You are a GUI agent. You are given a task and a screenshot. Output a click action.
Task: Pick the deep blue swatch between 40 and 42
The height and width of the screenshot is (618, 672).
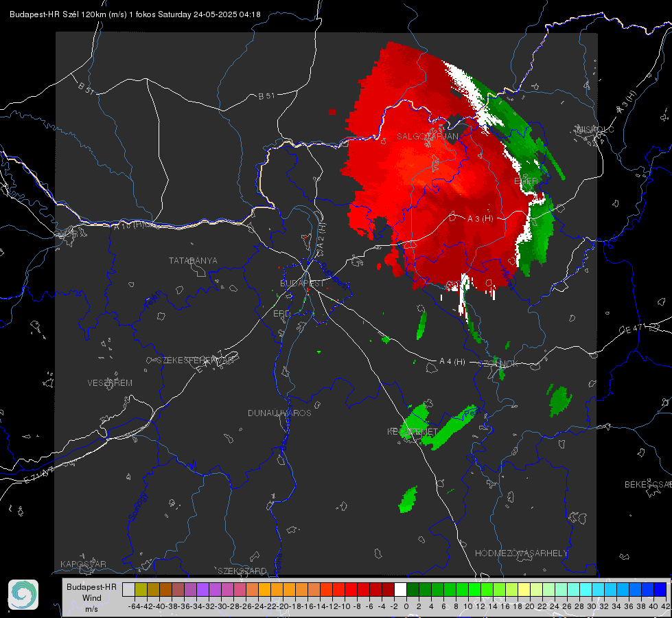coord(660,590)
